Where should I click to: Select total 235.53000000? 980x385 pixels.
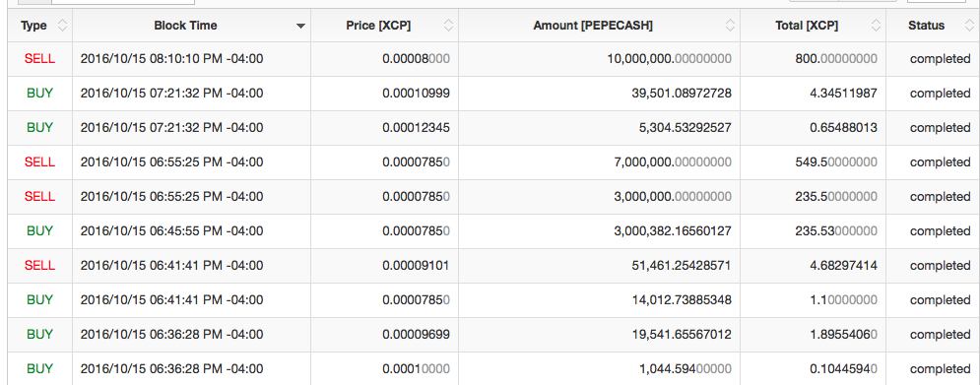[836, 230]
